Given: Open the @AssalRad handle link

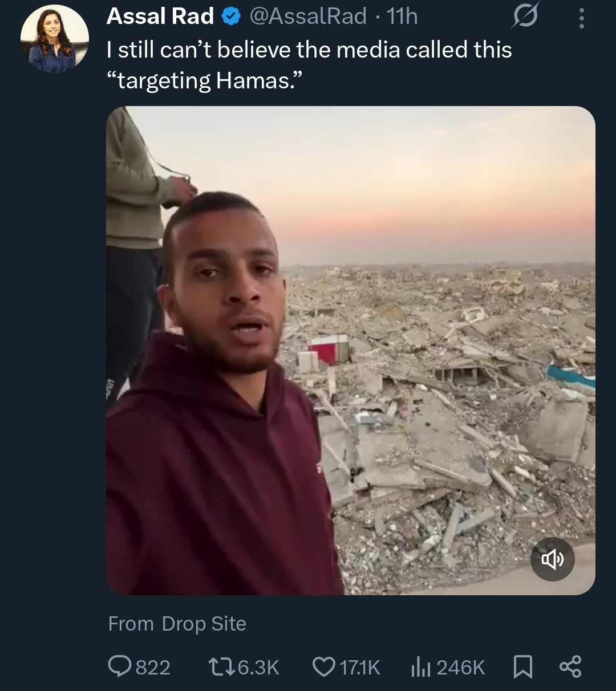Looking at the screenshot, I should [x=308, y=17].
